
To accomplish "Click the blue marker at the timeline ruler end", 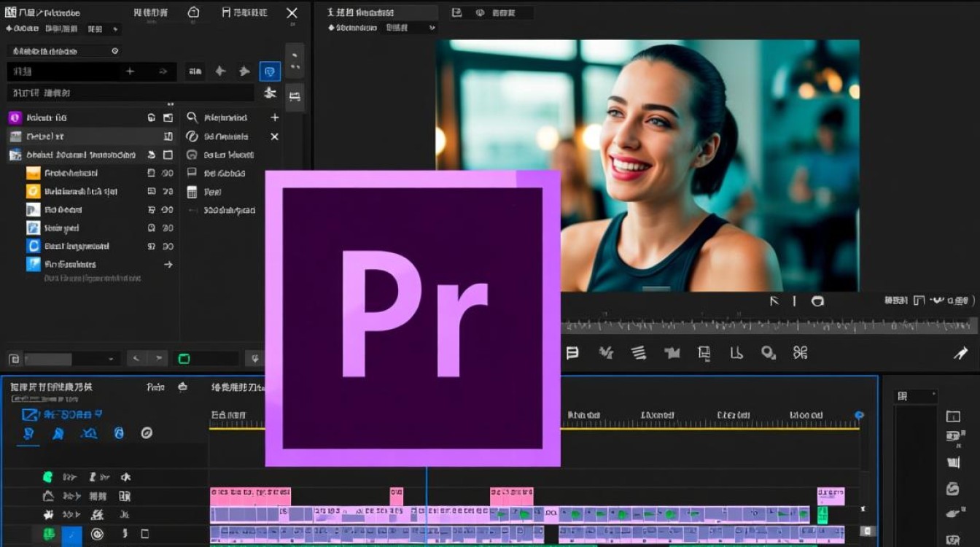I will (x=859, y=415).
